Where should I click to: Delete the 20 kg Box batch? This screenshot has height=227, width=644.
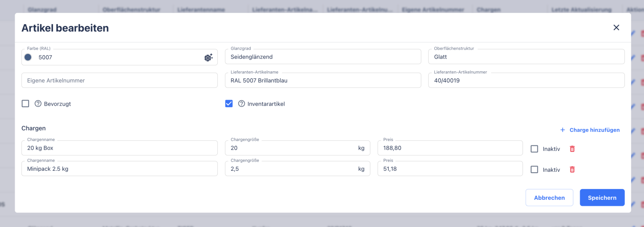(x=572, y=149)
